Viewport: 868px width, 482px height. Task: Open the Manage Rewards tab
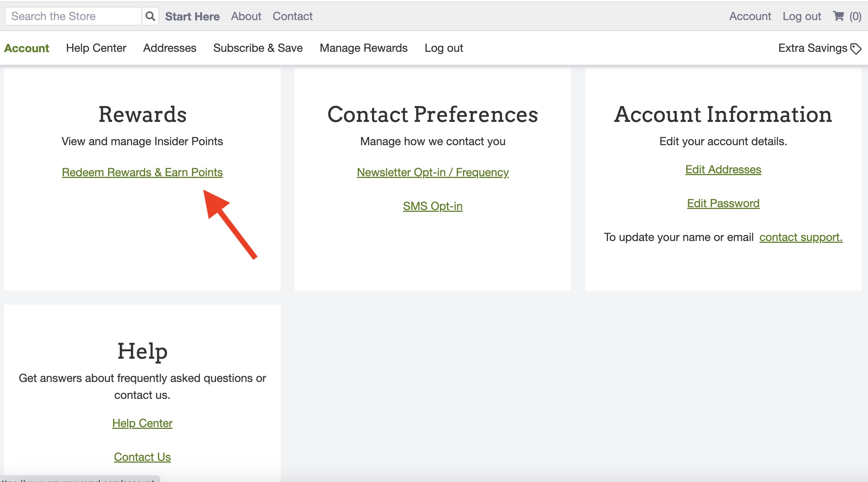point(363,48)
